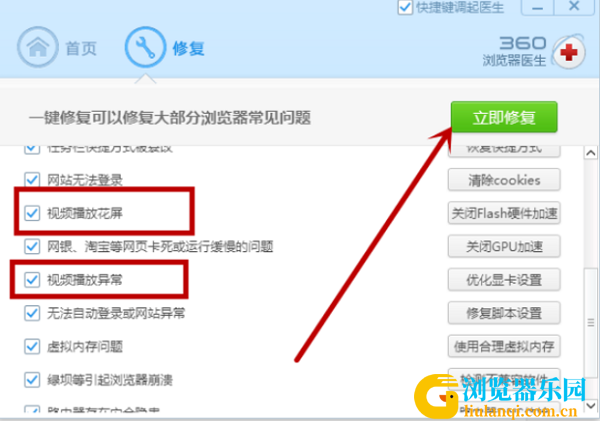Select the wrench repair icon
Image resolution: width=600 pixels, height=421 pixels.
click(x=145, y=47)
